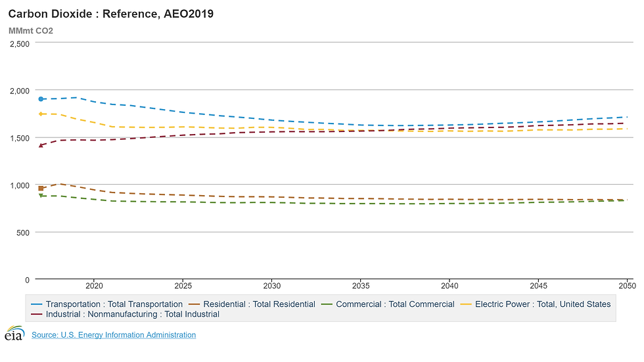Click the dark red Industrial triangle marker
Viewport: 644px width, 362px height.
coord(41,145)
